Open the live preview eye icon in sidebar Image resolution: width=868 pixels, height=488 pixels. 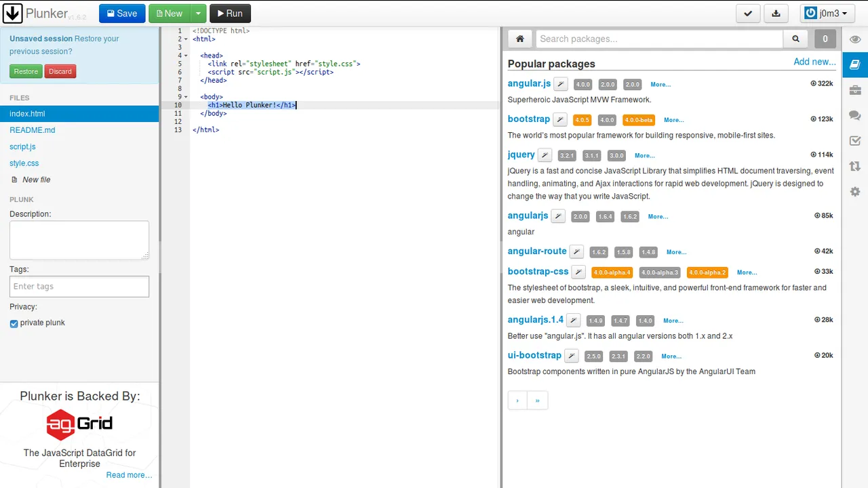click(855, 39)
